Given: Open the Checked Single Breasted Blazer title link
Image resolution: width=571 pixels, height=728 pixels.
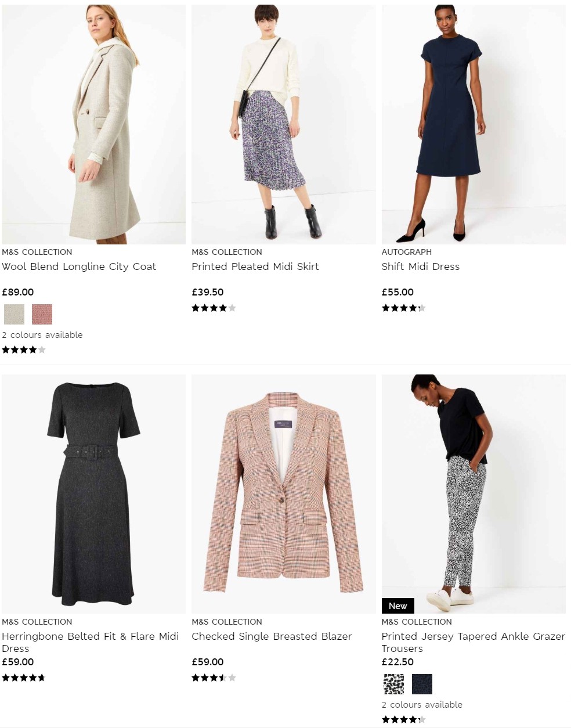Looking at the screenshot, I should 271,636.
